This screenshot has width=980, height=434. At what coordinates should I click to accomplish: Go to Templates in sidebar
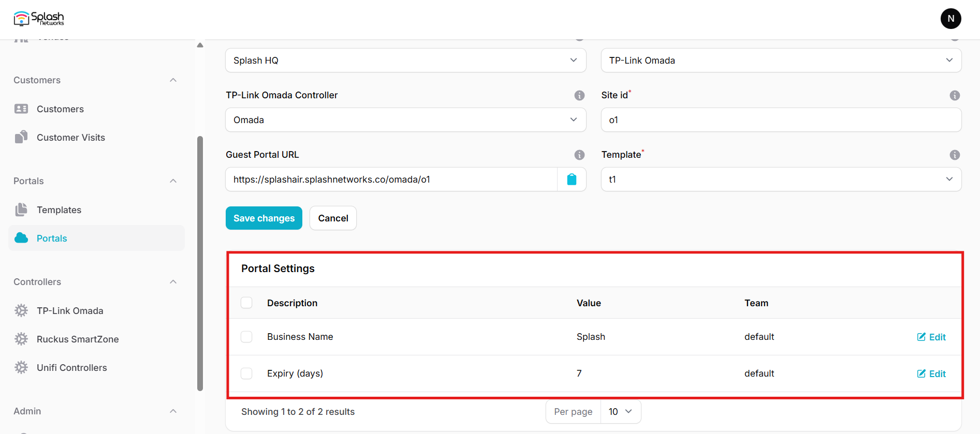96,209
